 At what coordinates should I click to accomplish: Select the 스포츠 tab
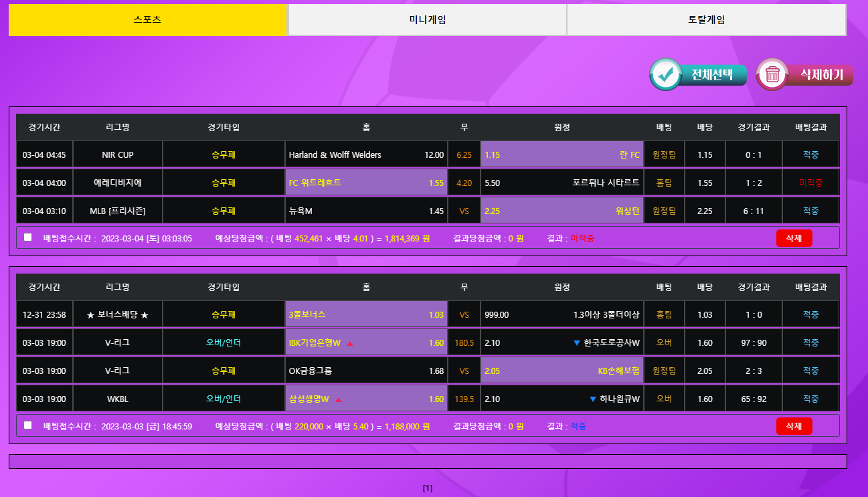147,19
